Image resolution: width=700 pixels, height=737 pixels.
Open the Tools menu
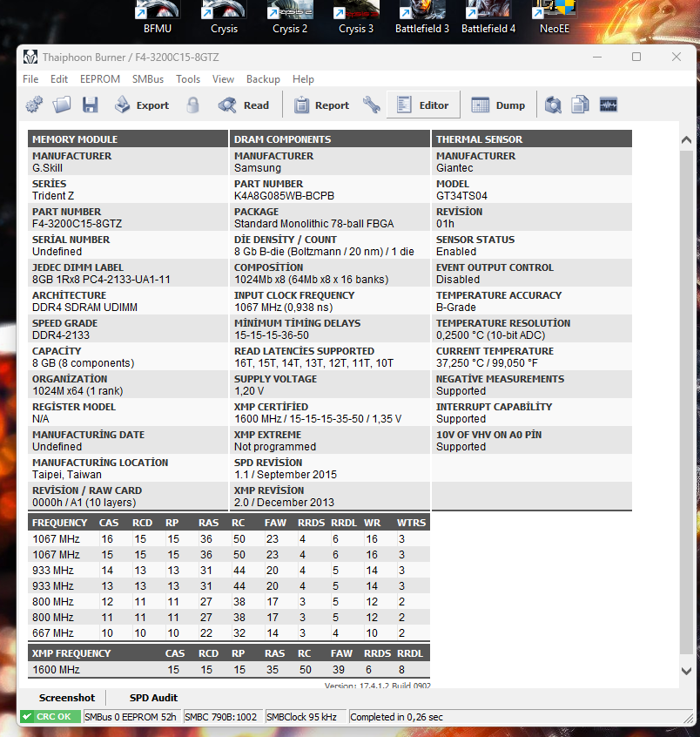click(x=188, y=79)
